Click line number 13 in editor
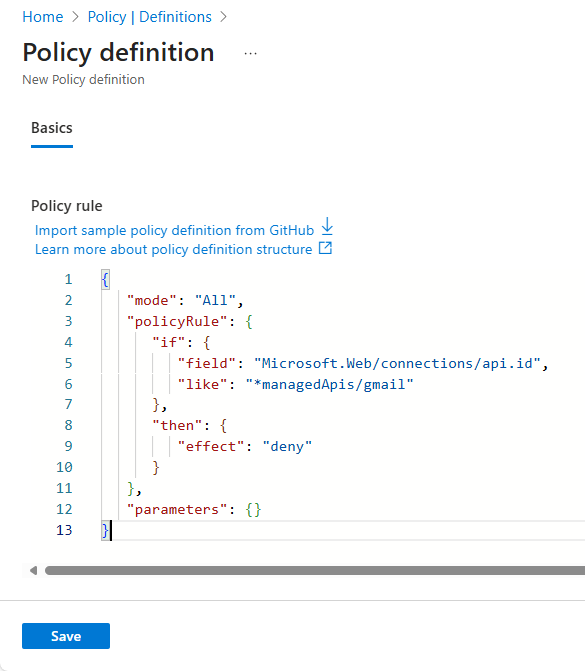Image resolution: width=585 pixels, height=671 pixels. 64,530
